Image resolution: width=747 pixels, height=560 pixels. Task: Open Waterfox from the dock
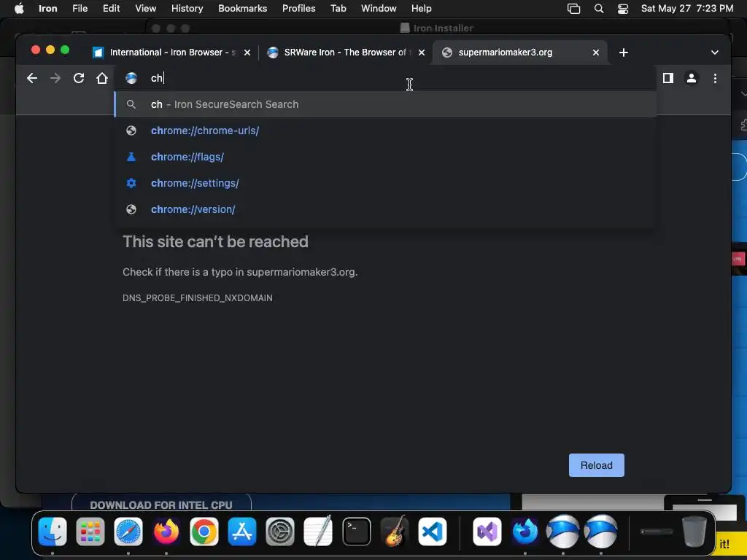tap(525, 531)
